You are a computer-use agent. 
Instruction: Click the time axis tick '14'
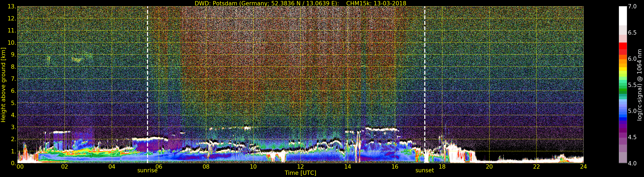(347, 167)
